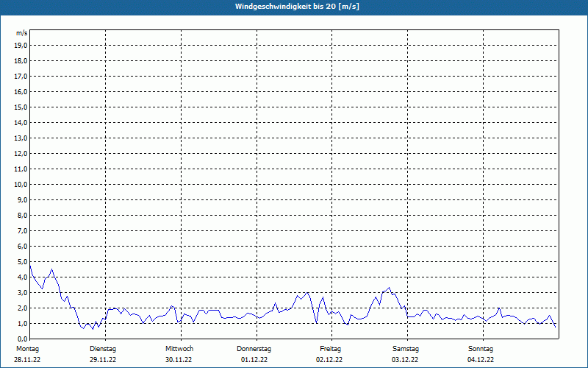This screenshot has height=368, width=588.
Task: Select the 0,0 axis origin label
Action: 23,339
